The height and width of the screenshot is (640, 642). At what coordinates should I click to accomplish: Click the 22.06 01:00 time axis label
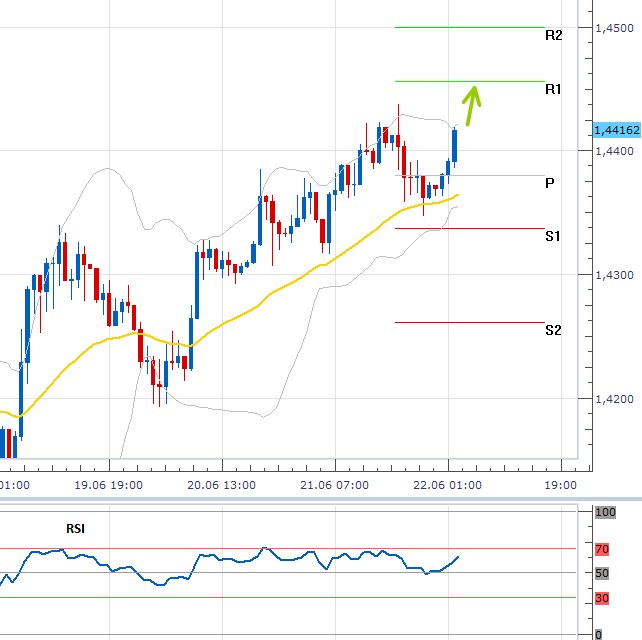pyautogui.click(x=449, y=485)
